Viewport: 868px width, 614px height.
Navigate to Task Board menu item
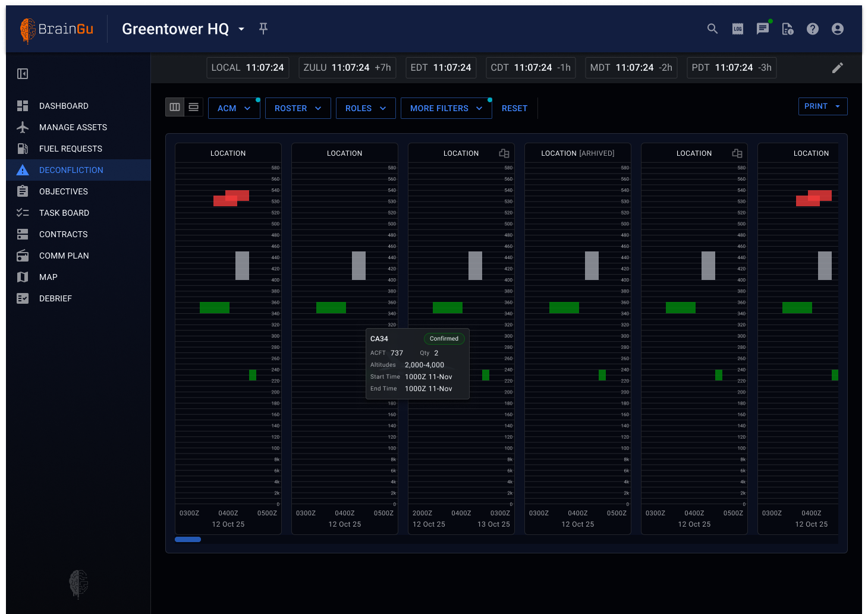pos(64,213)
